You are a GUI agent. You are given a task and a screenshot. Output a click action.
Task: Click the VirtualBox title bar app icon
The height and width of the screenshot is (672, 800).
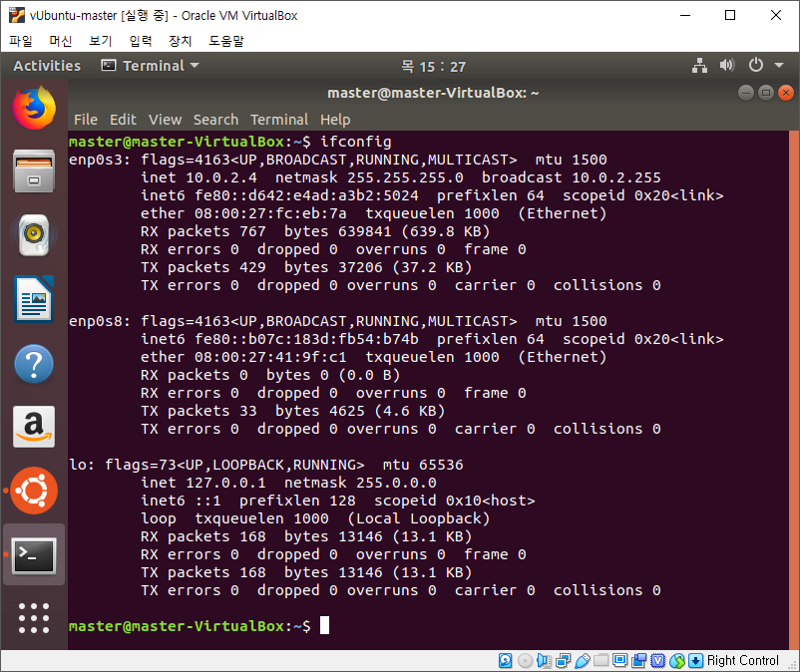point(17,15)
